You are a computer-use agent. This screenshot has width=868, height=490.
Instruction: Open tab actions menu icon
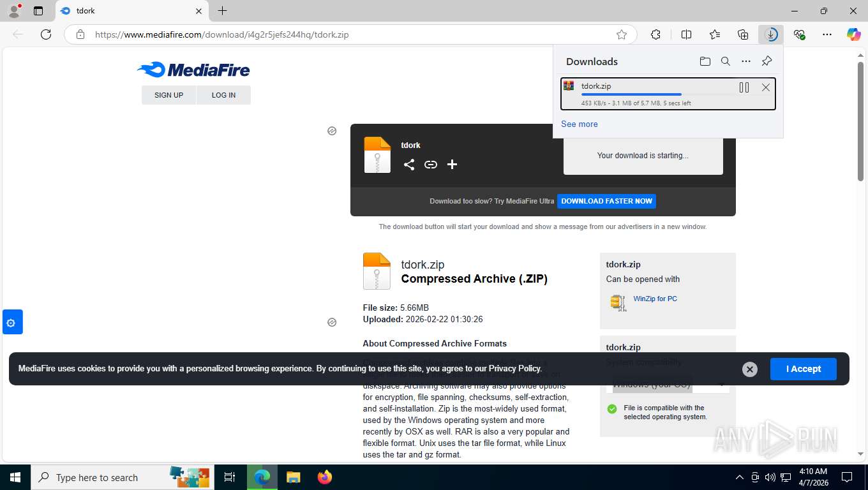point(38,11)
